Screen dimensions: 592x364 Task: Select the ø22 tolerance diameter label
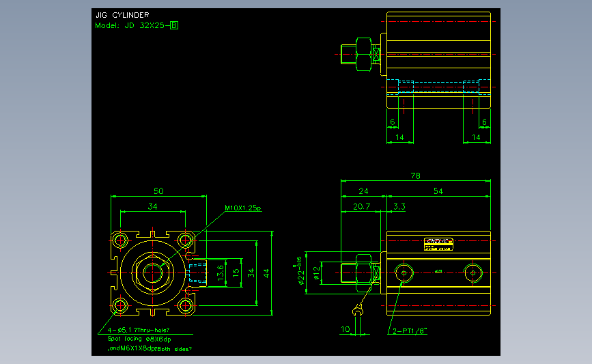(300, 271)
